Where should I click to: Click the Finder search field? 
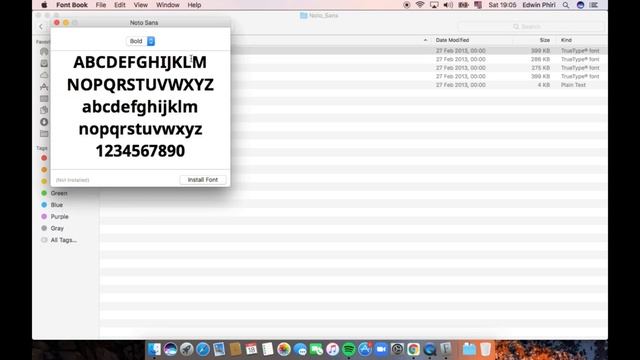click(x=531, y=27)
